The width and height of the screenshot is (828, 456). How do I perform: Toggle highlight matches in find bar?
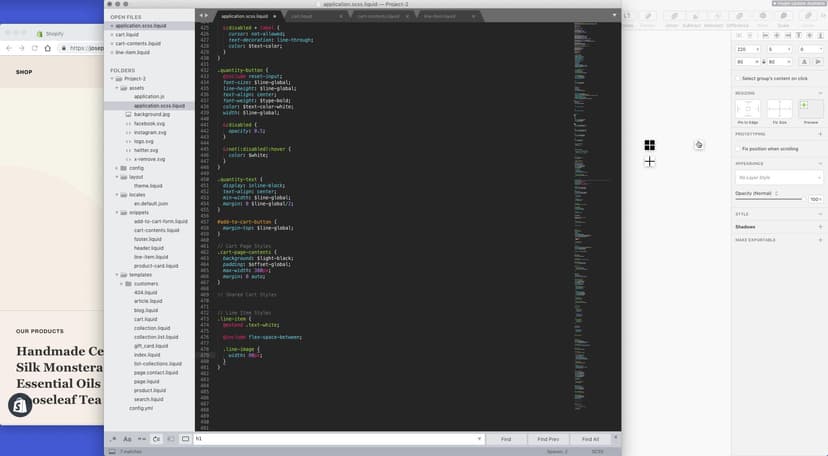click(185, 439)
